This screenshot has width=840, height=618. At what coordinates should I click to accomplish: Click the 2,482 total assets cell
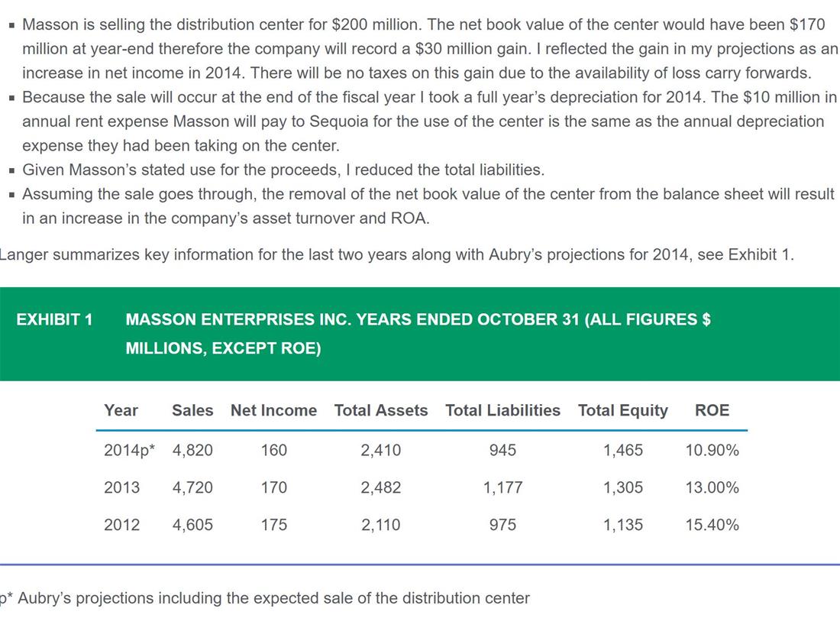[x=381, y=487]
